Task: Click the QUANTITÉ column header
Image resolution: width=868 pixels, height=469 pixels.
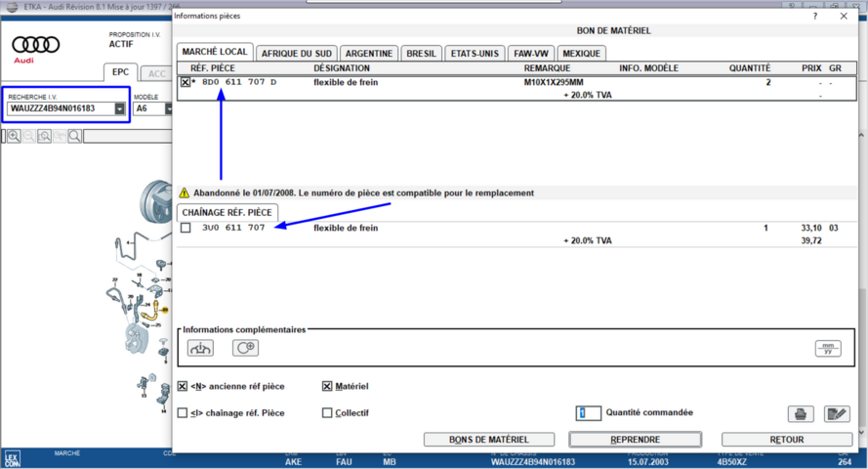Action: point(750,68)
